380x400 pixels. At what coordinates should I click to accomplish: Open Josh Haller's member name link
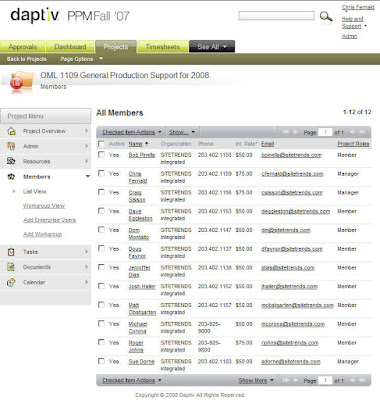[142, 286]
